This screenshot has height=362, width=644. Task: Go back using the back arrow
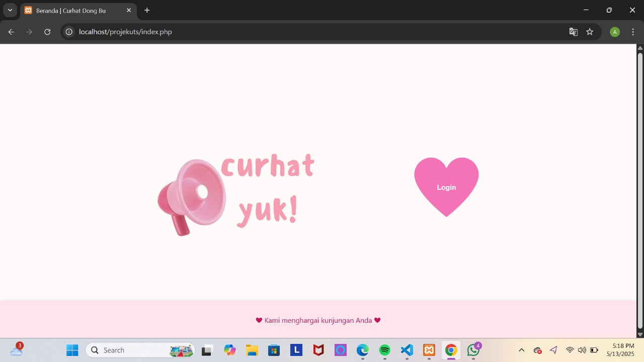point(11,32)
